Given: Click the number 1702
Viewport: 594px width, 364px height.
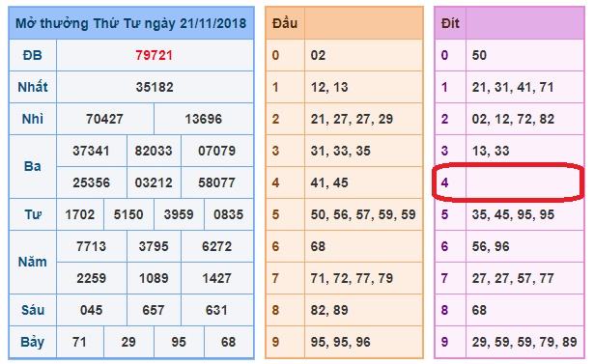Looking at the screenshot, I should tap(80, 214).
